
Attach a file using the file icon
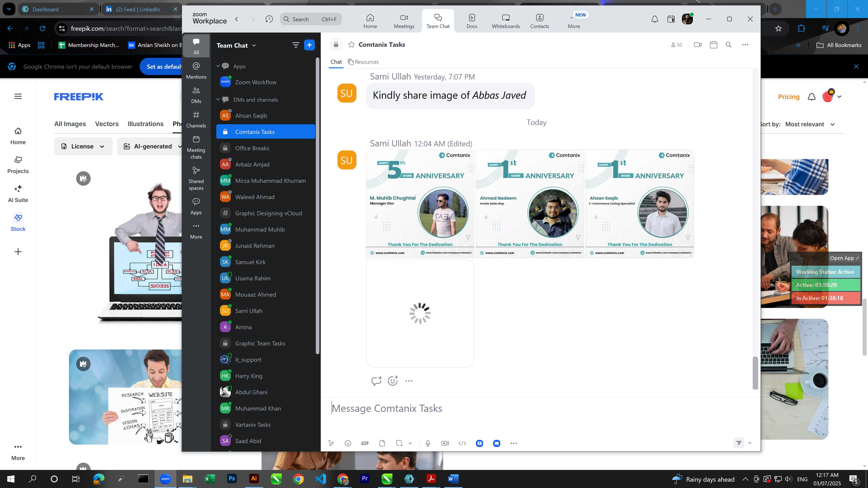point(382,443)
